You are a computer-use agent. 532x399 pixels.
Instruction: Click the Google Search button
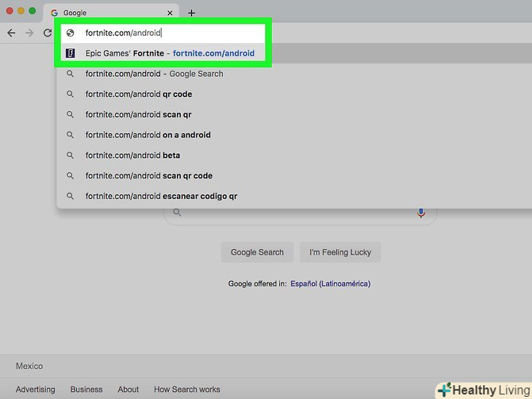tap(257, 252)
